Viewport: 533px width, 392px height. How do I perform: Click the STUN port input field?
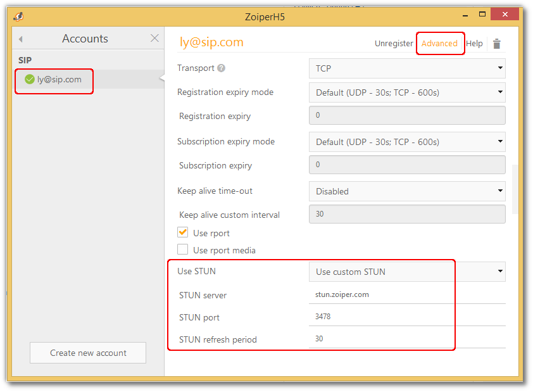pyautogui.click(x=406, y=317)
